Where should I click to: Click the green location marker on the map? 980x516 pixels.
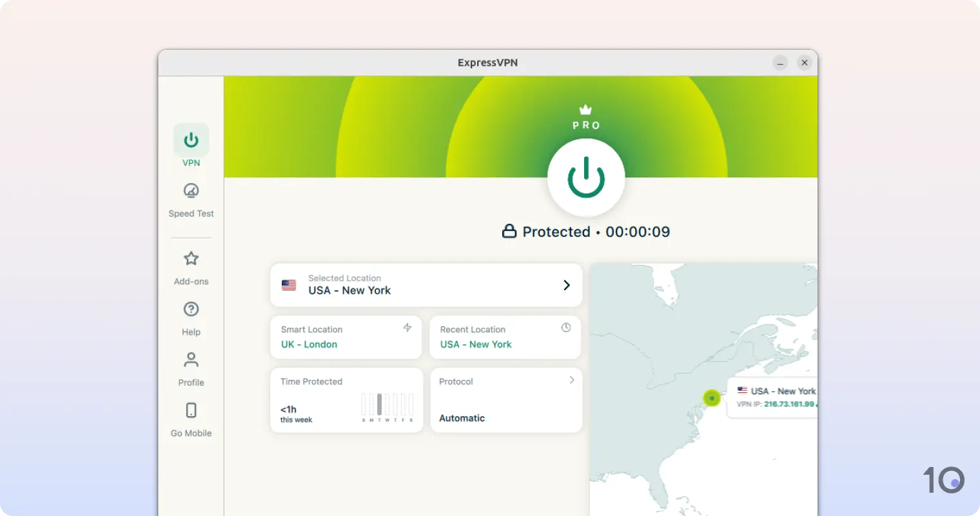pos(711,398)
